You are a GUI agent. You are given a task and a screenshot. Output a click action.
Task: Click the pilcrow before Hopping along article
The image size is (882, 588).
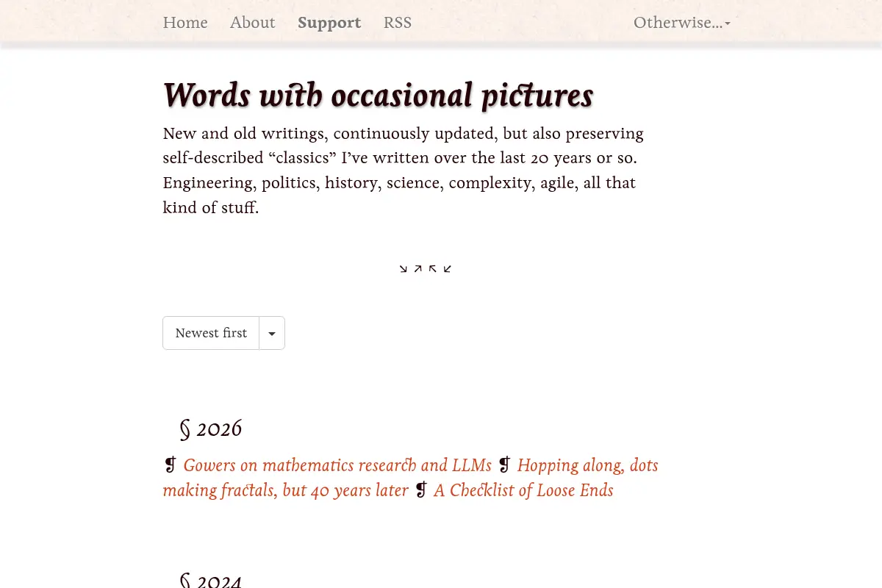coord(505,465)
